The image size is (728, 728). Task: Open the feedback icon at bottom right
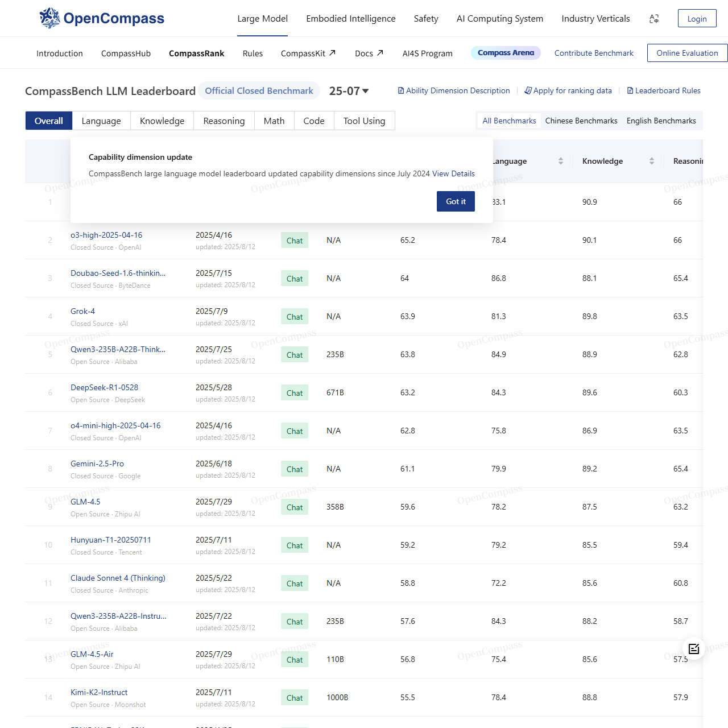pyautogui.click(x=694, y=648)
